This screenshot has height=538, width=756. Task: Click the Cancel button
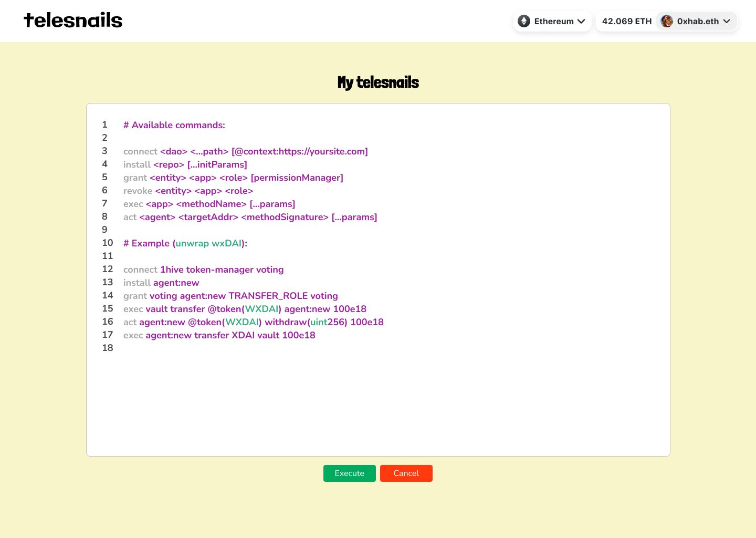click(x=406, y=473)
